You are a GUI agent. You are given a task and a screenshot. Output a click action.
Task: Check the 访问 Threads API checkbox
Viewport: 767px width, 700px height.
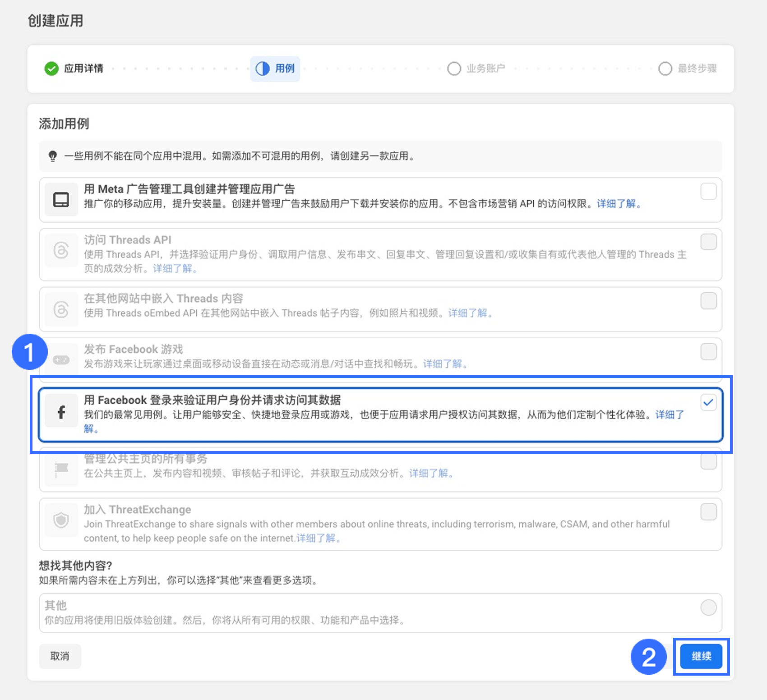708,242
